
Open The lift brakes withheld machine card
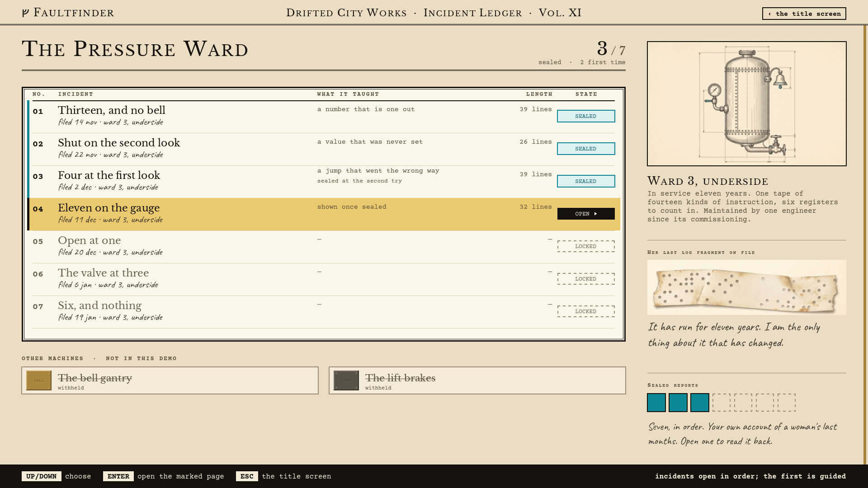click(x=477, y=380)
